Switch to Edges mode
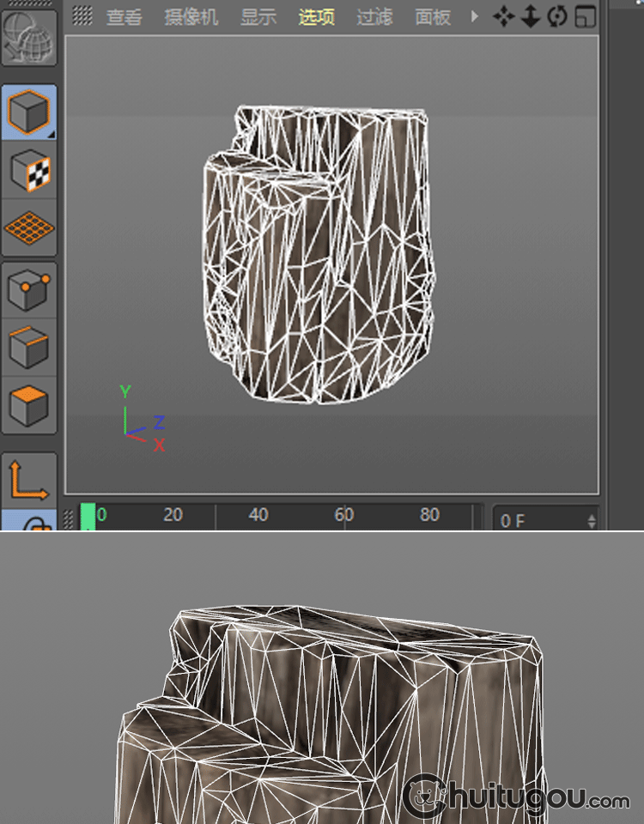The image size is (644, 824). 29,346
